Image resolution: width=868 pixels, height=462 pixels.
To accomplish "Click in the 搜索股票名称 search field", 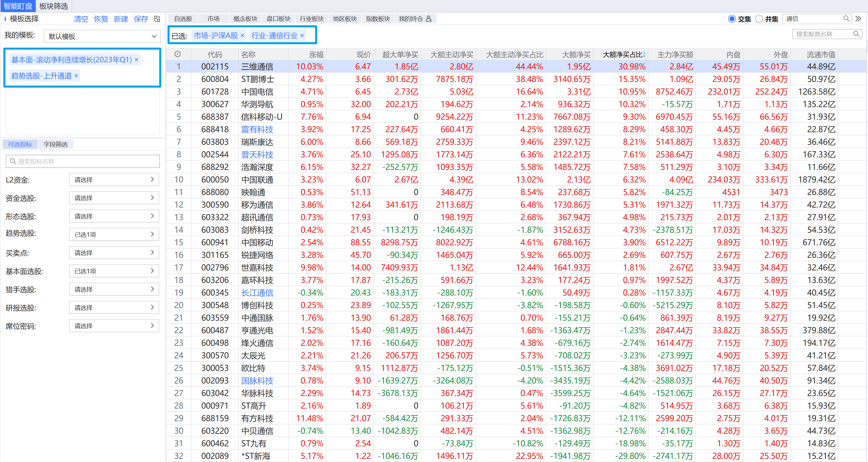I will [827, 34].
